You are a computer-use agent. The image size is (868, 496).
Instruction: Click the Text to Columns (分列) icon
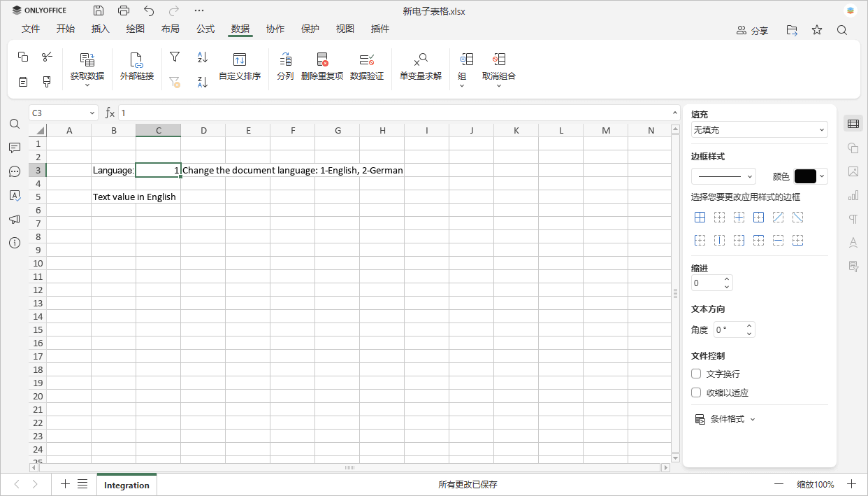click(x=285, y=59)
